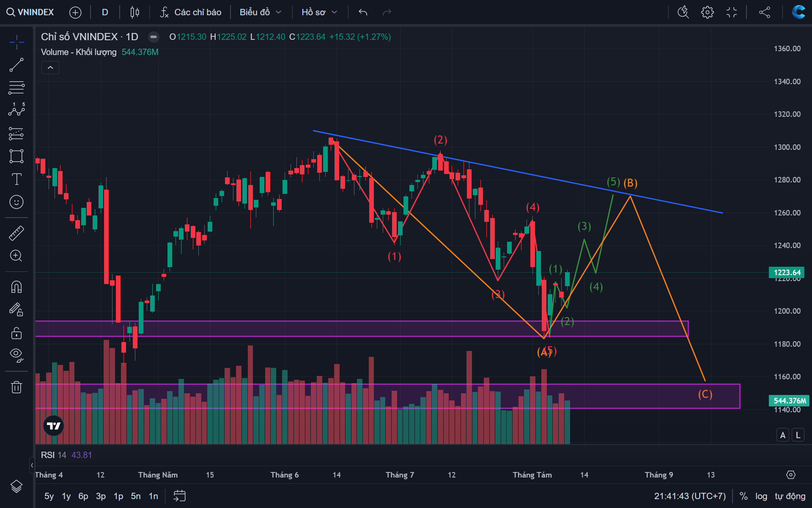
Task: Open the emoji icons tool
Action: [x=16, y=202]
